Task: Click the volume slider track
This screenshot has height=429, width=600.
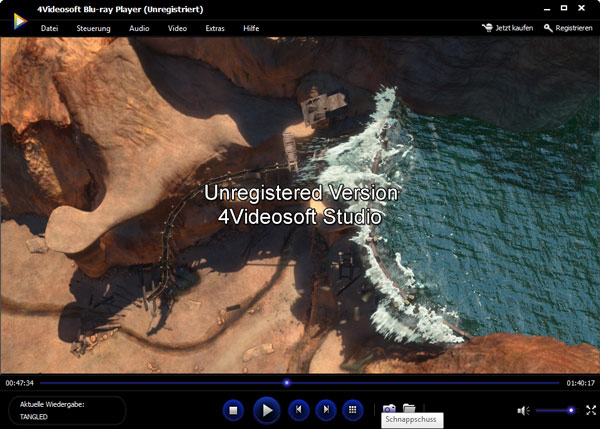Action: click(x=555, y=410)
